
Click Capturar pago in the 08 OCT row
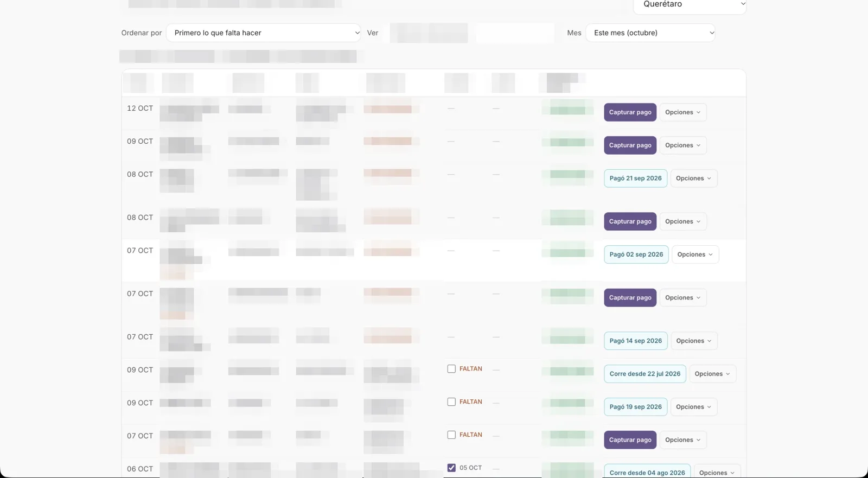630,221
